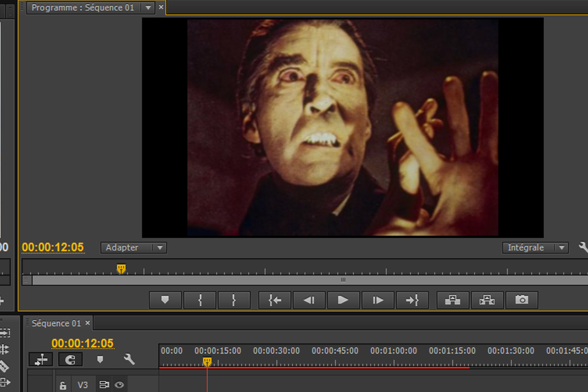Select the Slip tool in the tools panel

click(5, 382)
